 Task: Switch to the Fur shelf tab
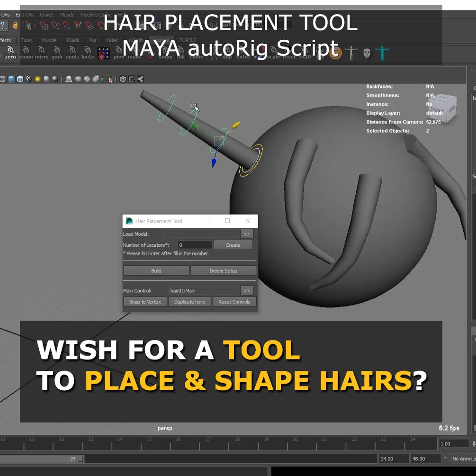tap(93, 40)
